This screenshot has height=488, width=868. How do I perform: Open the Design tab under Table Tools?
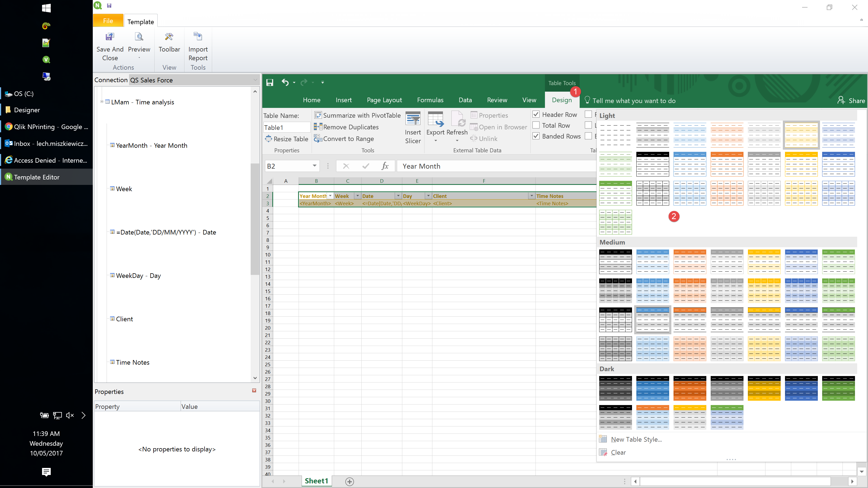pos(562,100)
